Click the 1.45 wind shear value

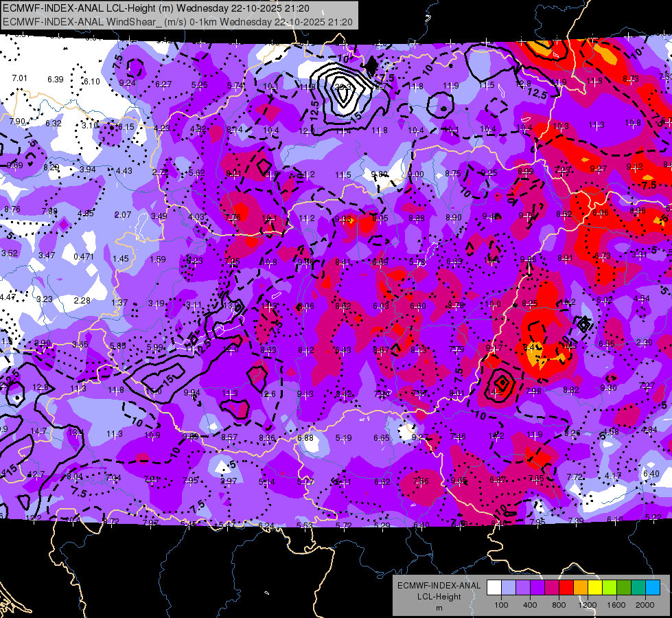coord(121,259)
